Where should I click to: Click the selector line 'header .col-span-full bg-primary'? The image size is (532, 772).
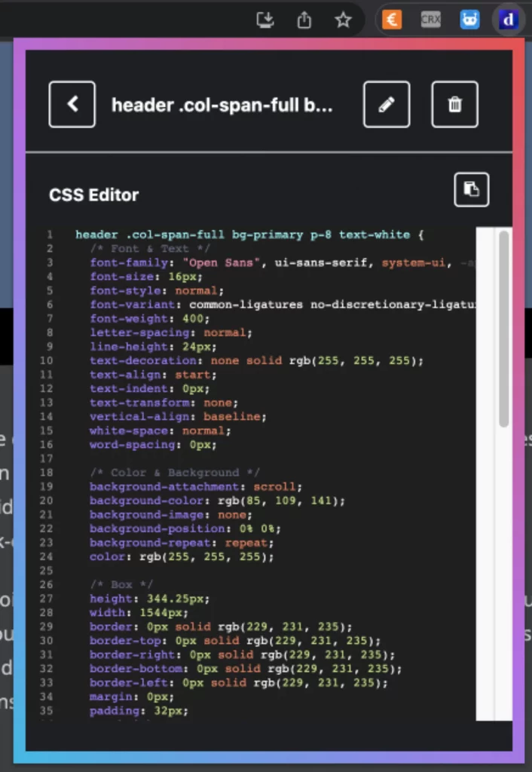pyautogui.click(x=249, y=235)
